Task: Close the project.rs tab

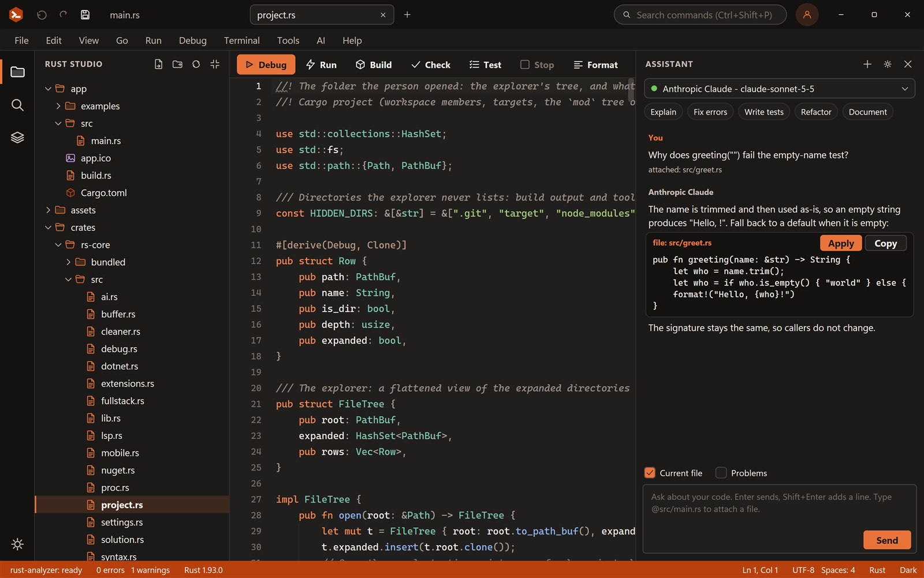Action: pyautogui.click(x=383, y=15)
